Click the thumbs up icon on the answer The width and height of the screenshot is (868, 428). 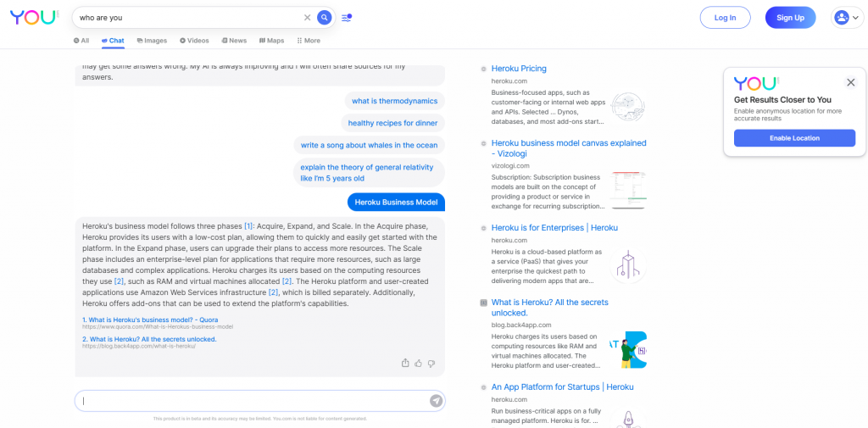(419, 364)
